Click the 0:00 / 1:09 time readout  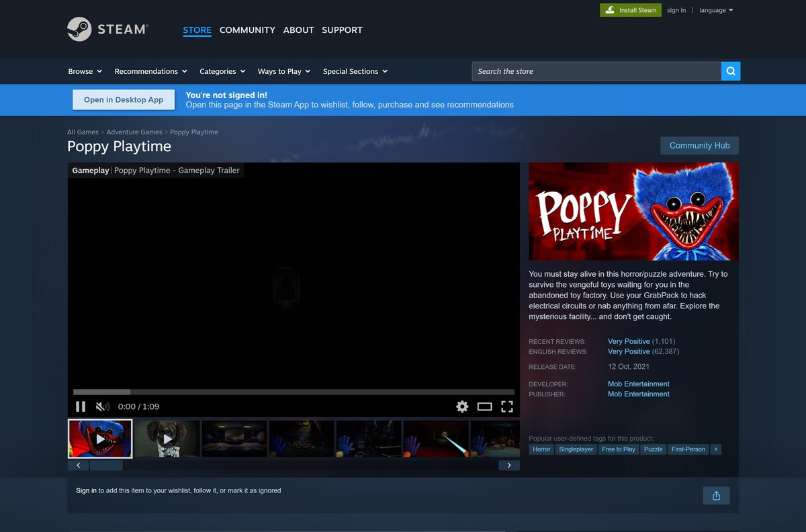138,406
